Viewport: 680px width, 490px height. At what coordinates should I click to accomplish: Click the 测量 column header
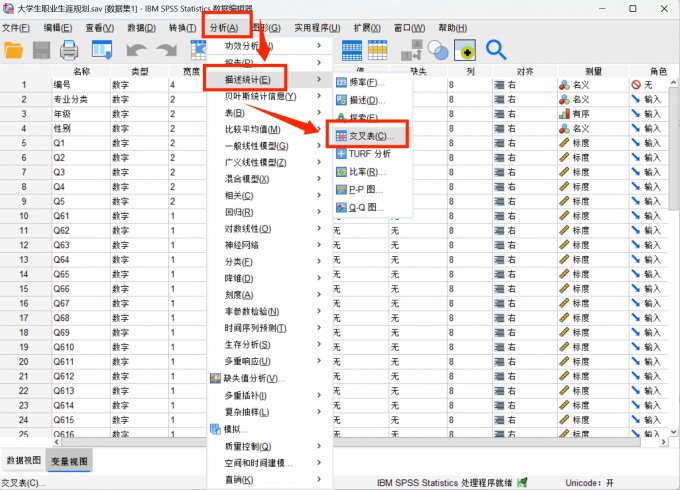click(x=593, y=71)
